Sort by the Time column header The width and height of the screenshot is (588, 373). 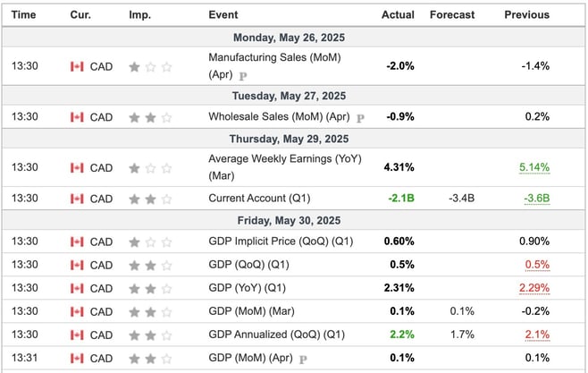click(23, 14)
